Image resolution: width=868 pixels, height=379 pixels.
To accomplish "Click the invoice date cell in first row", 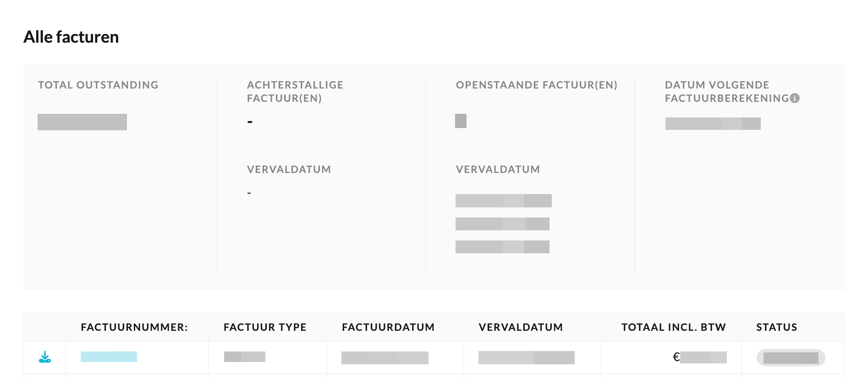I will pos(385,358).
